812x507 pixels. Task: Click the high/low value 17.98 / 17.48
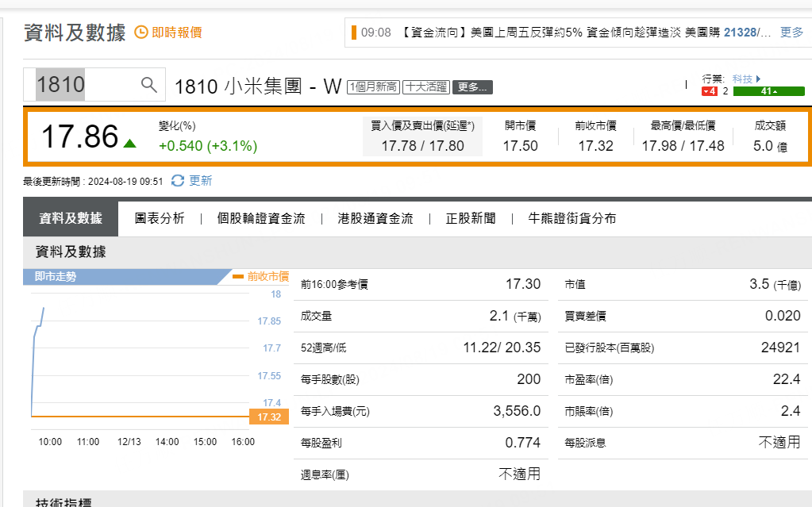[x=683, y=146]
